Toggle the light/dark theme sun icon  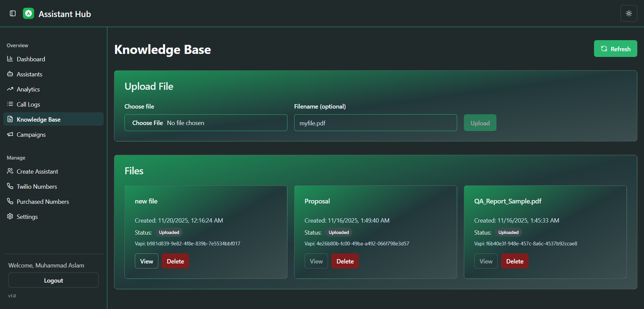pos(629,14)
